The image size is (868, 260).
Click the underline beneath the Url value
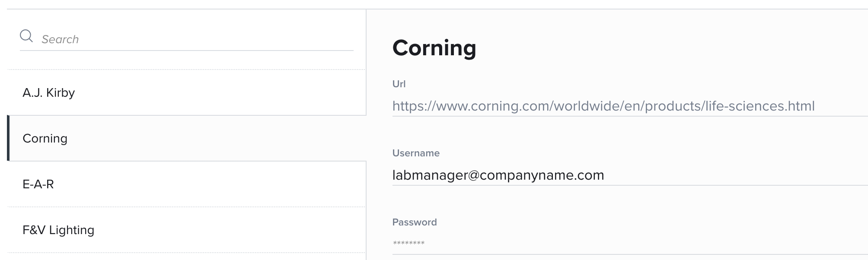point(630,116)
